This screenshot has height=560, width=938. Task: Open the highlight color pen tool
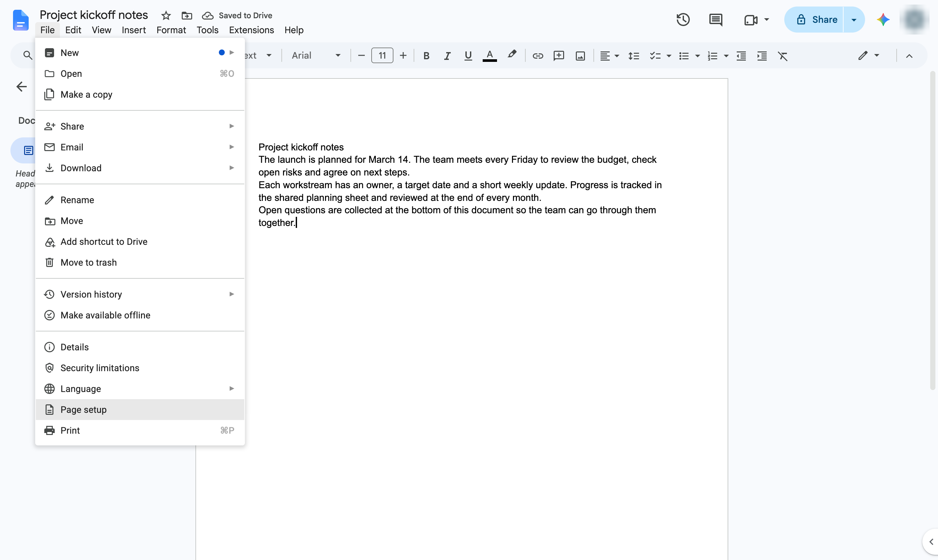(x=511, y=55)
